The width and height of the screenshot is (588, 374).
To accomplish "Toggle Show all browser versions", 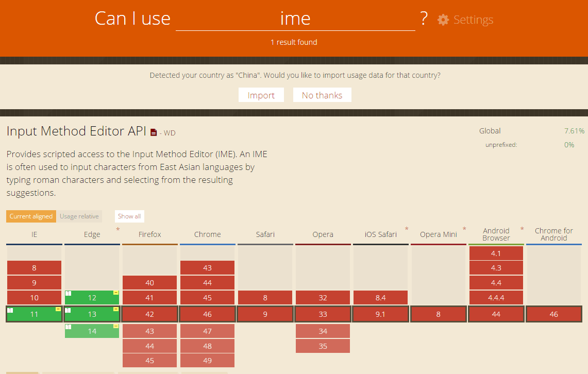I will (129, 216).
